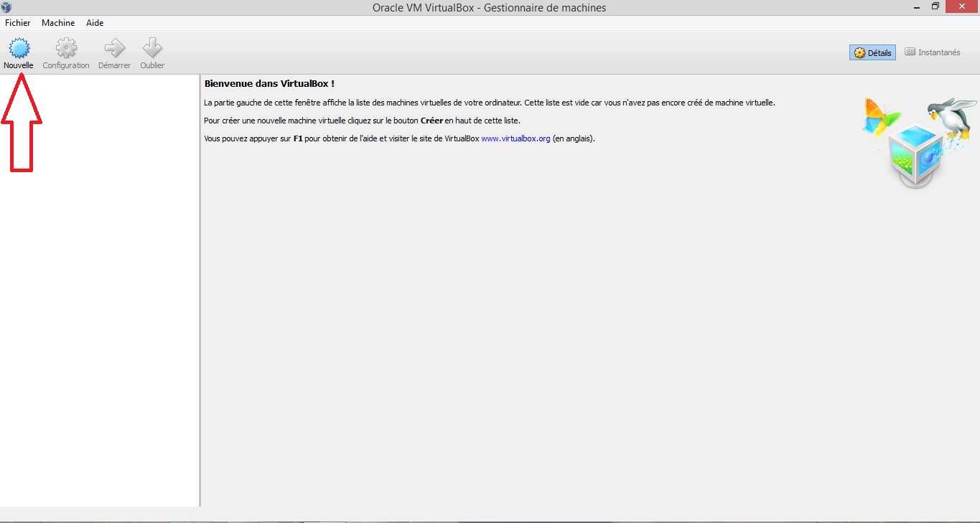Switch to the Détails view
The height and width of the screenshot is (523, 980).
click(872, 52)
